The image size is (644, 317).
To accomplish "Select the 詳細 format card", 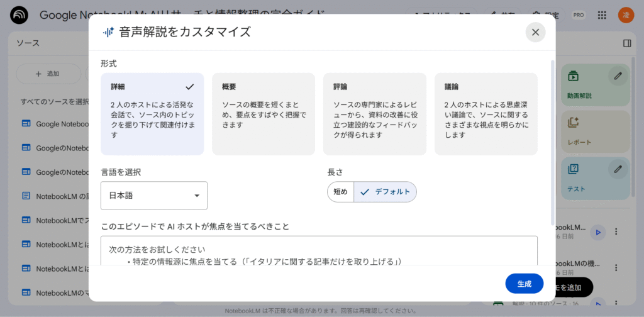I will tap(152, 114).
